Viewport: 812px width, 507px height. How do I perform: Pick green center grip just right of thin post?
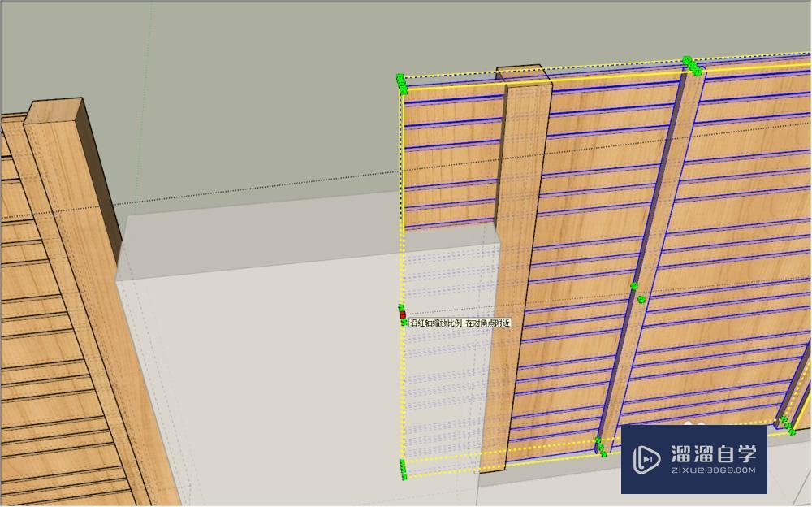[x=641, y=299]
